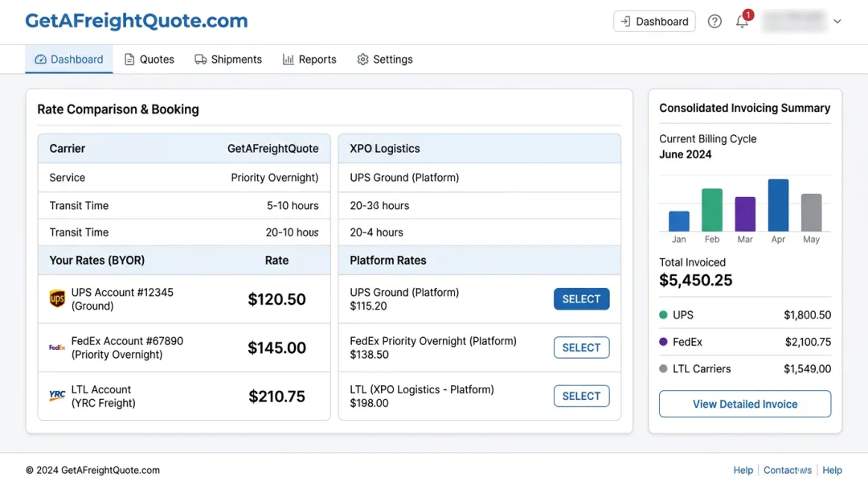Click the Quotes document icon
The image size is (868, 485).
point(129,60)
